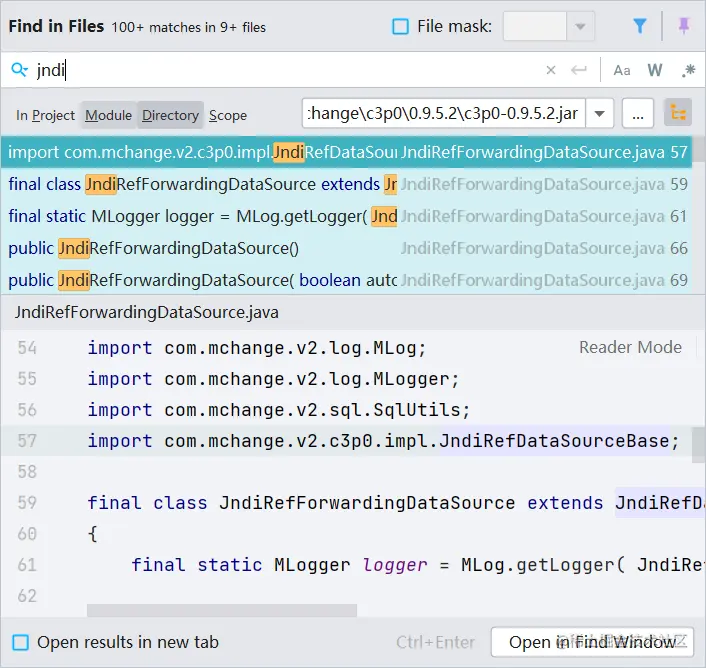Click the import MLog line 54 code
This screenshot has height=668, width=706.
click(257, 348)
